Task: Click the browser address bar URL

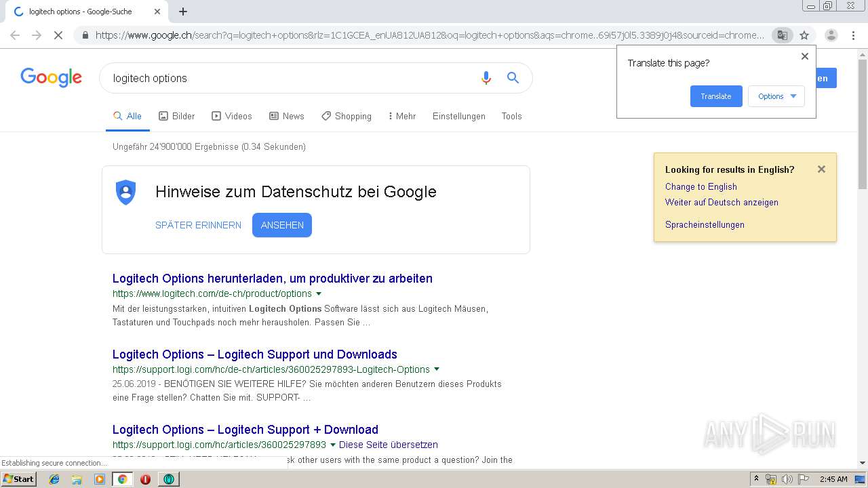Action: pos(429,35)
